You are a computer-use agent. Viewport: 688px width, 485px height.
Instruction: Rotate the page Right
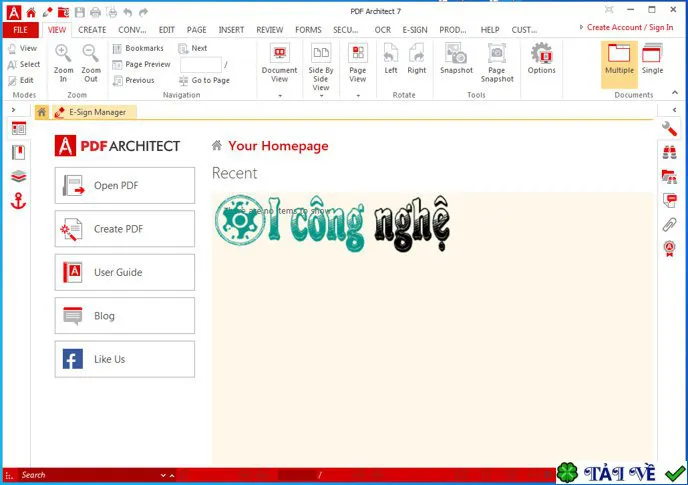(x=416, y=59)
